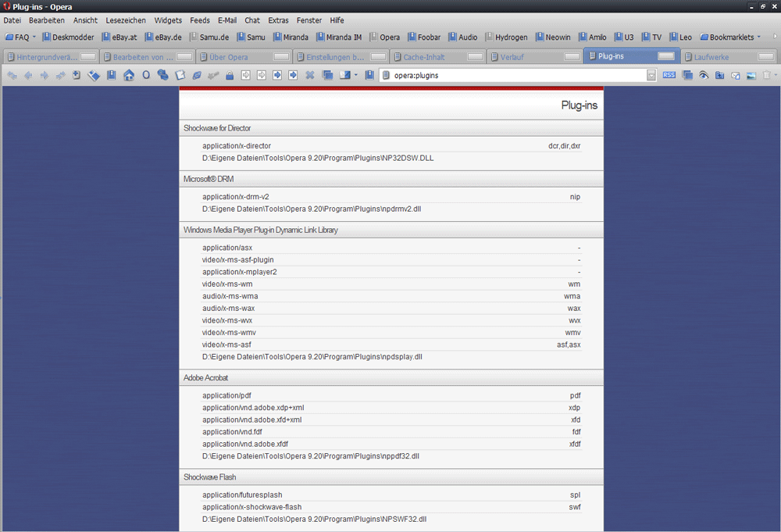The height and width of the screenshot is (532, 781).
Task: Close the Plug-ins tab
Action: [666, 56]
